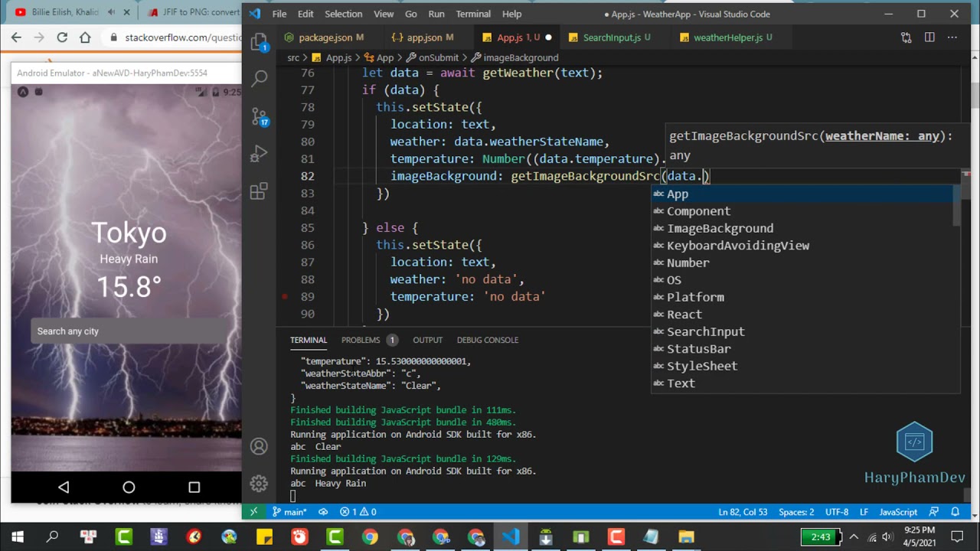
Task: Switch to app.json editor tab
Action: click(x=423, y=37)
